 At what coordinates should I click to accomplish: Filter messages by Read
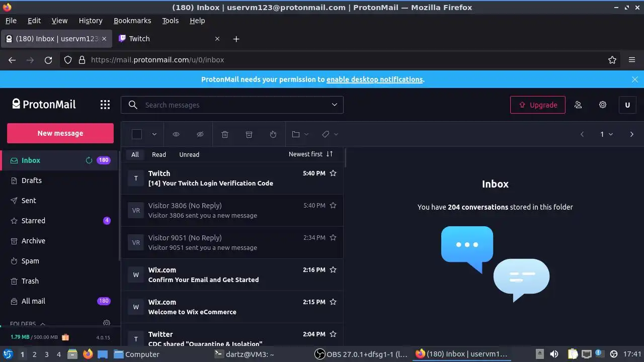point(159,154)
